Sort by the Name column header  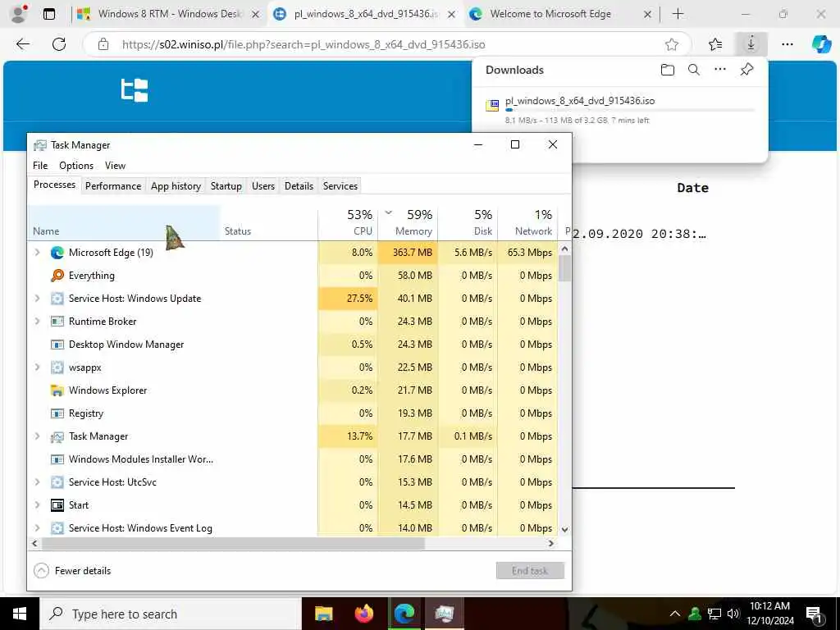click(124, 222)
